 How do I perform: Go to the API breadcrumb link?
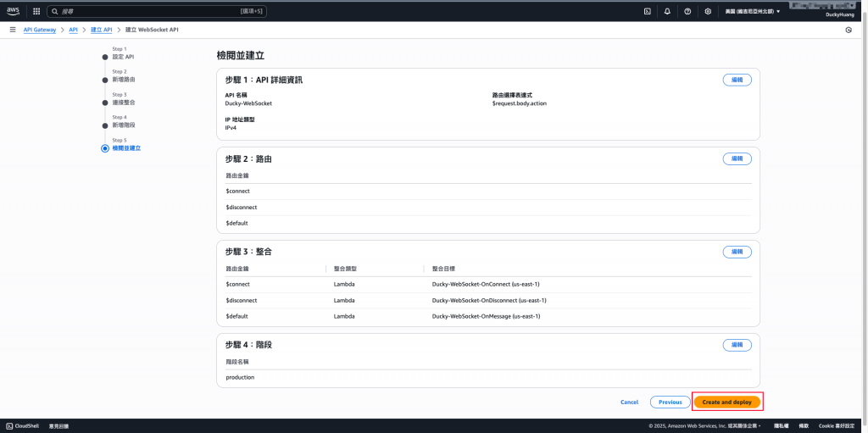73,30
